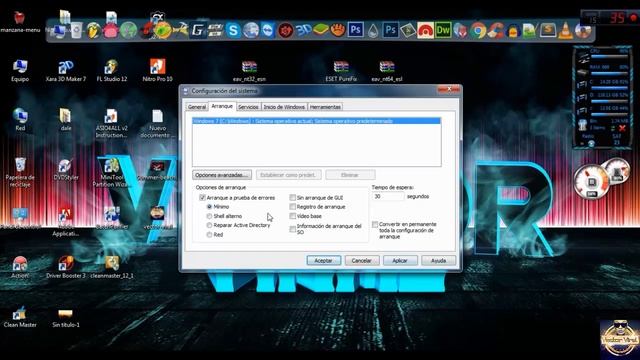This screenshot has height=360, width=640.
Task: Launch Dreamweaver from the dock
Action: (x=443, y=30)
